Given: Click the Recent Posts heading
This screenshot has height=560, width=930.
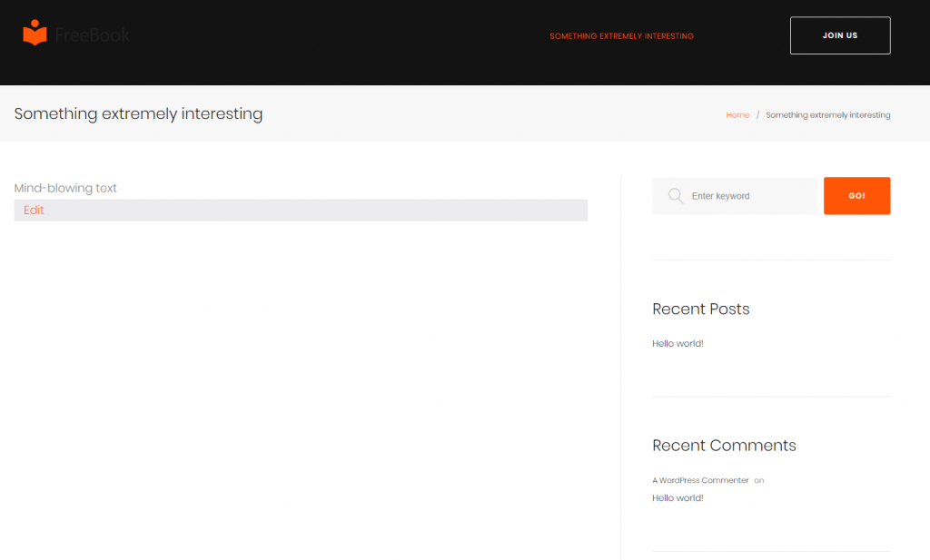Looking at the screenshot, I should pos(700,309).
